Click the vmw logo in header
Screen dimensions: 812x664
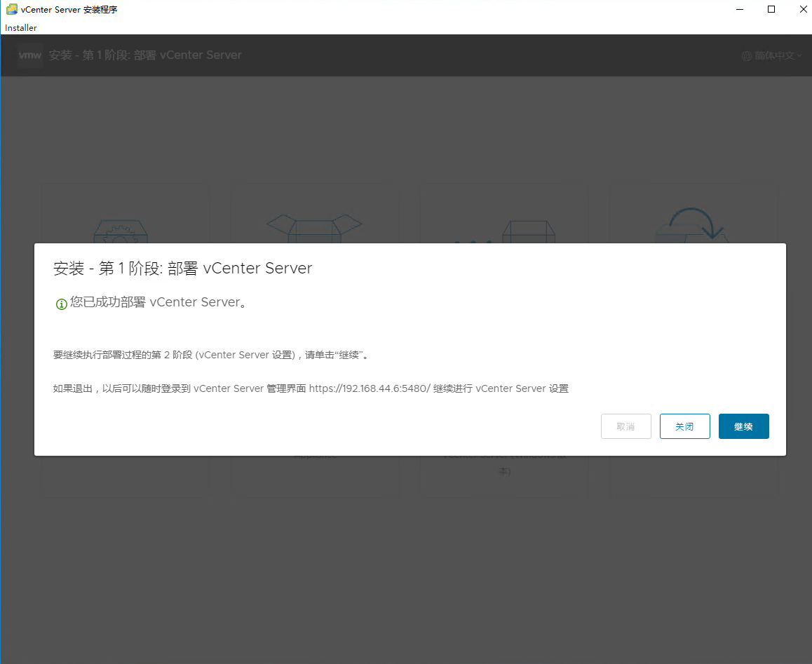point(29,55)
